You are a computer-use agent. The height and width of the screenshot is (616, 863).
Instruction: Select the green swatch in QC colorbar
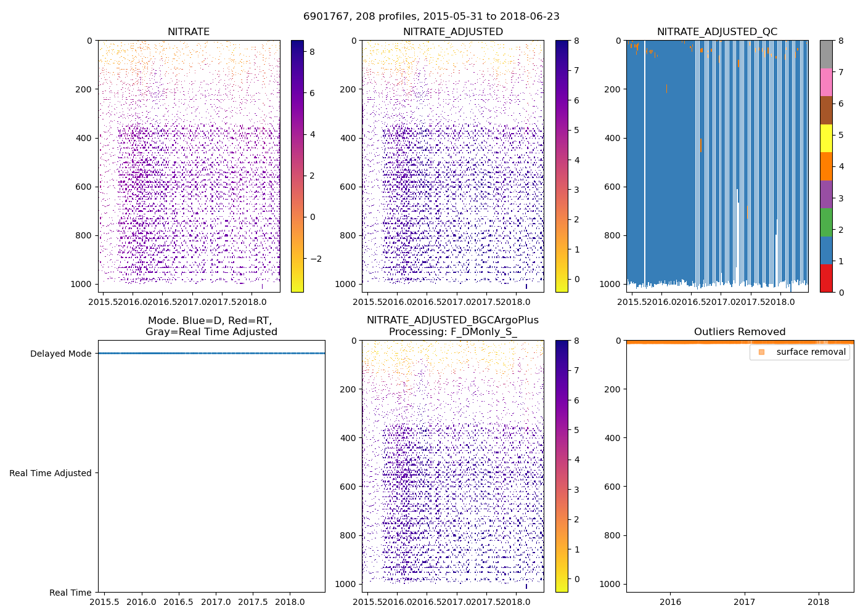coord(826,222)
